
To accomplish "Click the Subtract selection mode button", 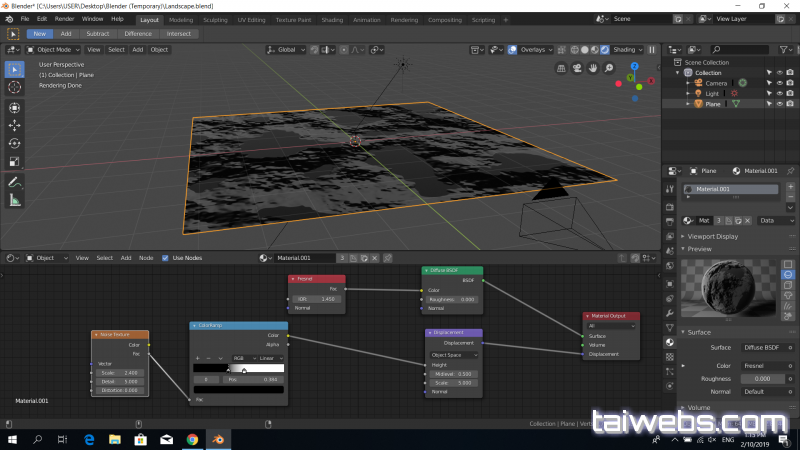I will point(98,33).
